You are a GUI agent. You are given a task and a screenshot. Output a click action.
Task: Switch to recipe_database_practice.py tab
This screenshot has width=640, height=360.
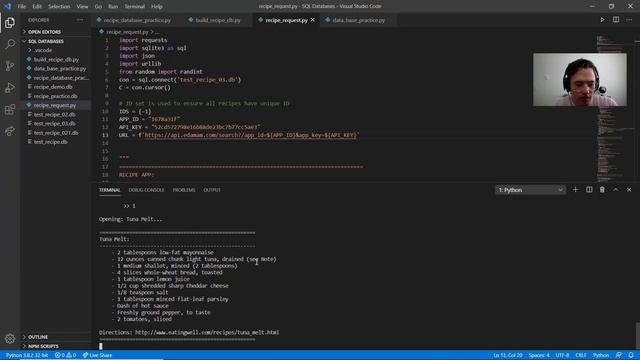[137, 20]
